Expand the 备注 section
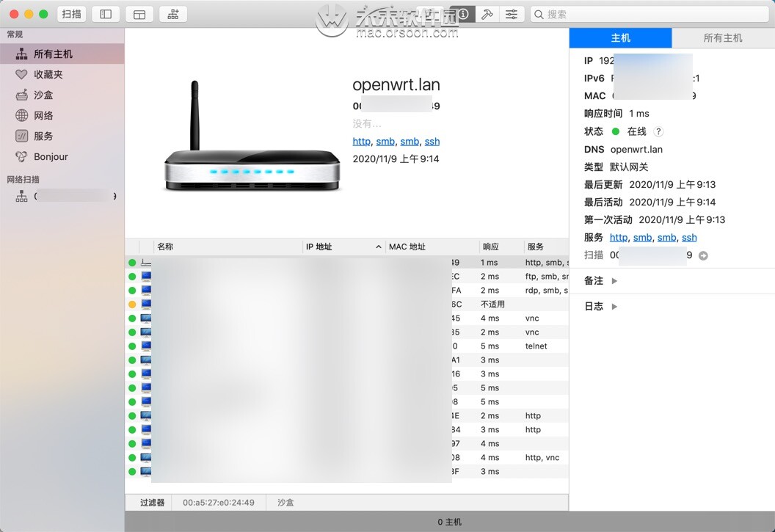This screenshot has height=532, width=775. click(614, 281)
